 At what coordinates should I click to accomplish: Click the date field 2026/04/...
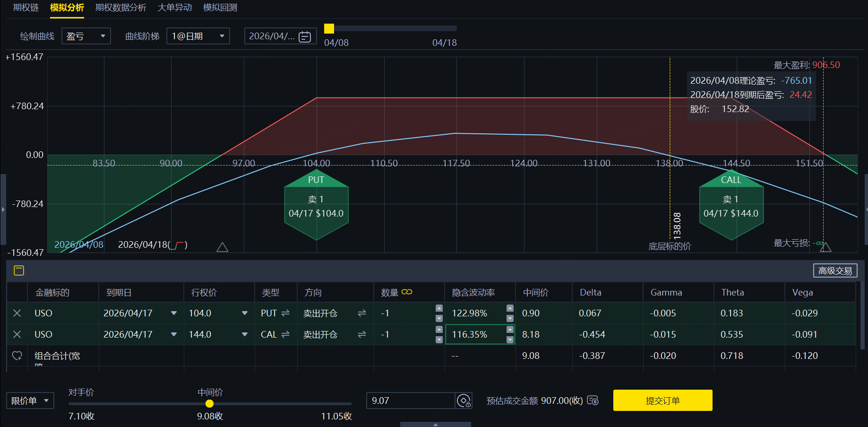[280, 36]
